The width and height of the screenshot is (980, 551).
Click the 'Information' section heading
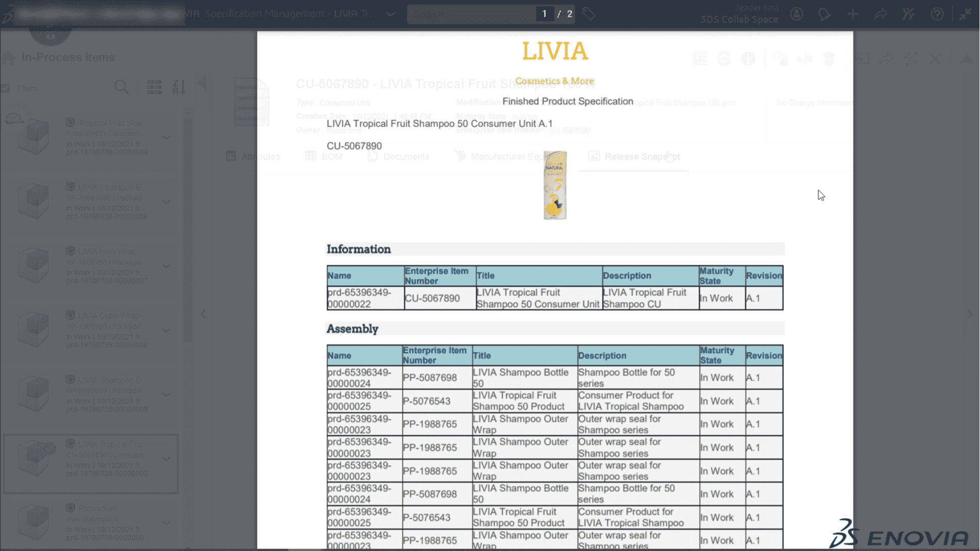[x=359, y=249]
